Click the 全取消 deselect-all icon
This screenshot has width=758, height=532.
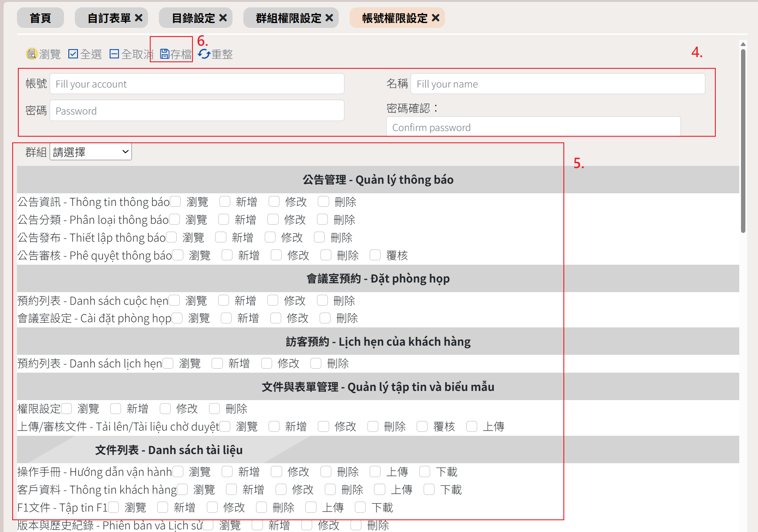pyautogui.click(x=114, y=54)
